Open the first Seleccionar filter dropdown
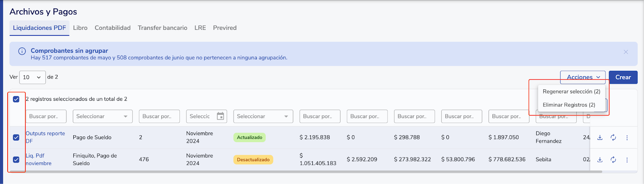 pos(102,116)
